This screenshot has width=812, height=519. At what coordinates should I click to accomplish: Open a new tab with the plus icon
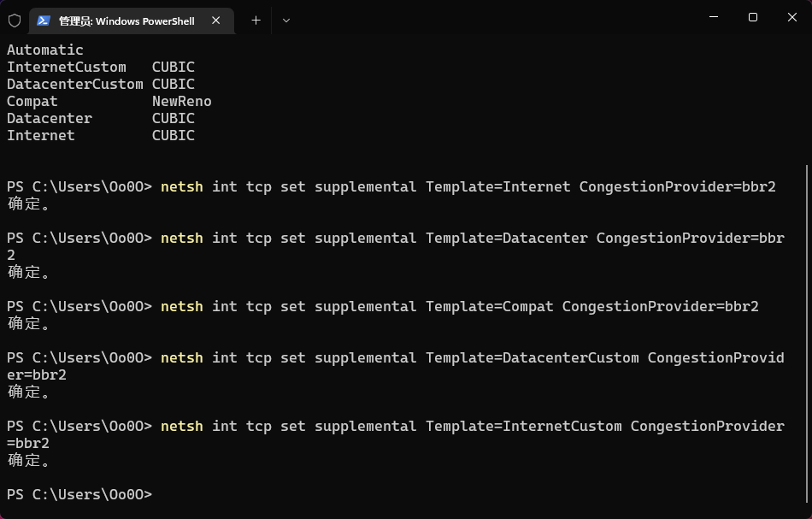click(x=256, y=21)
